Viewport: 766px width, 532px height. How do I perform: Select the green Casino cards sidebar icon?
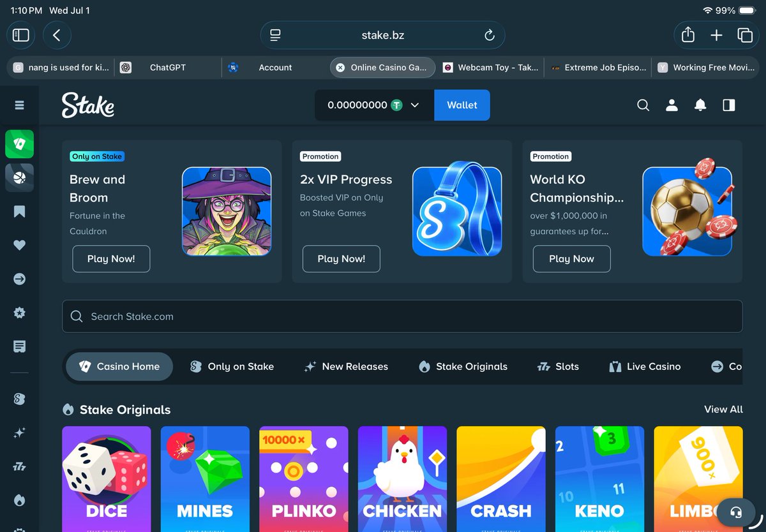(19, 144)
